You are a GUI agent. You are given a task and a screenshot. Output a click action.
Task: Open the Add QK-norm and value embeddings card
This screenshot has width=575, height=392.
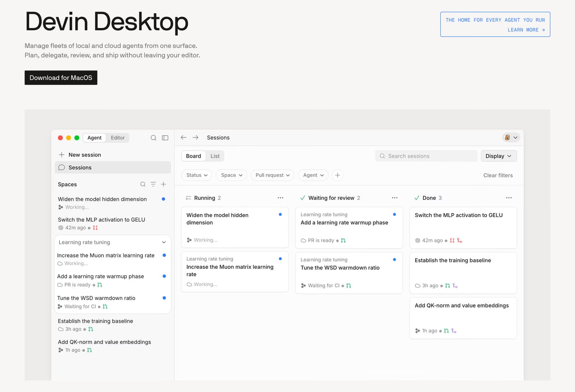tap(463, 318)
